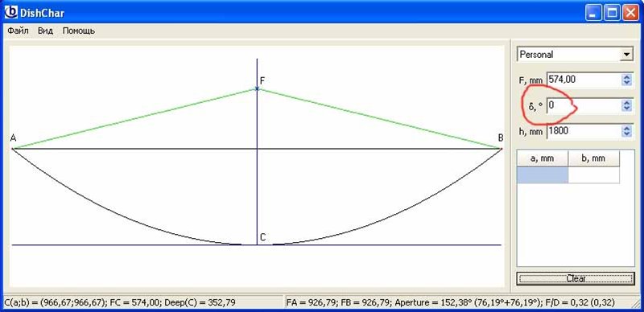Screen dimensions: 644x312
Task: Increase F, mm value with up arrow
Action: (626, 76)
